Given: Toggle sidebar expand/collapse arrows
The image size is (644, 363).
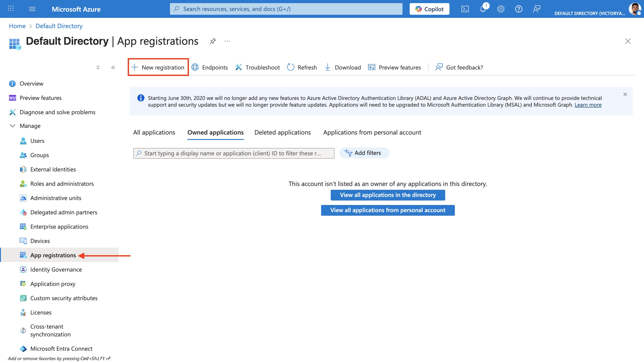Looking at the screenshot, I should point(98,68).
